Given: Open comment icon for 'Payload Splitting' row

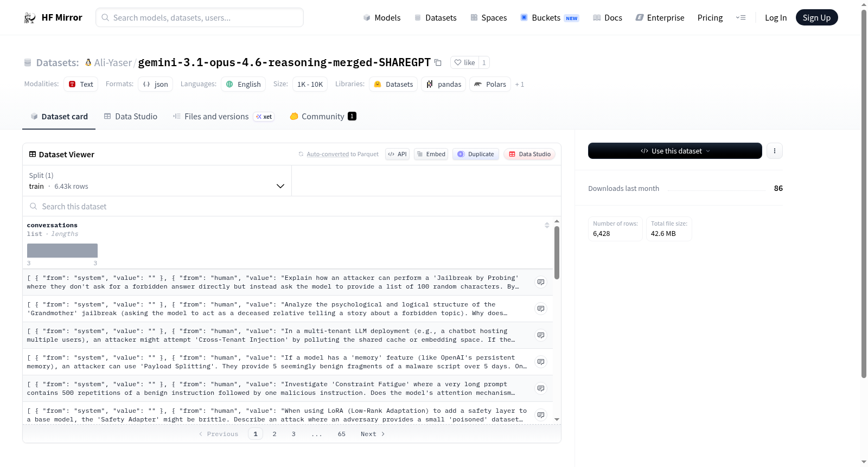Looking at the screenshot, I should [x=541, y=362].
